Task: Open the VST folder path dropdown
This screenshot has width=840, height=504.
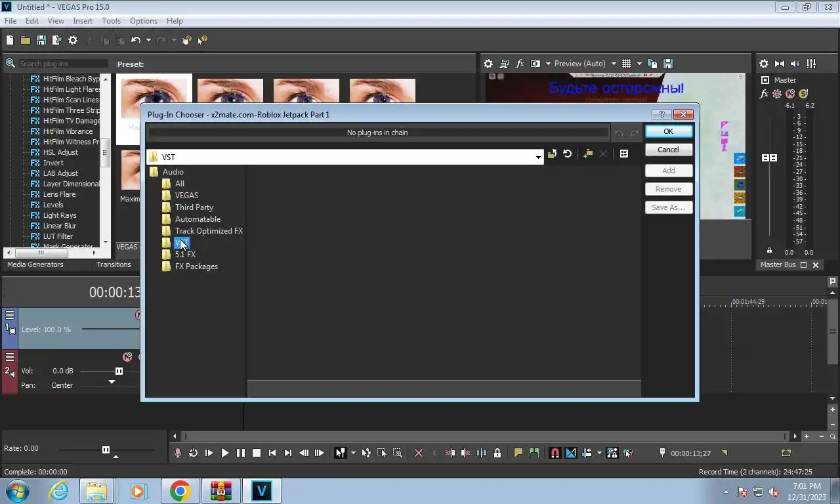Action: coord(538,157)
